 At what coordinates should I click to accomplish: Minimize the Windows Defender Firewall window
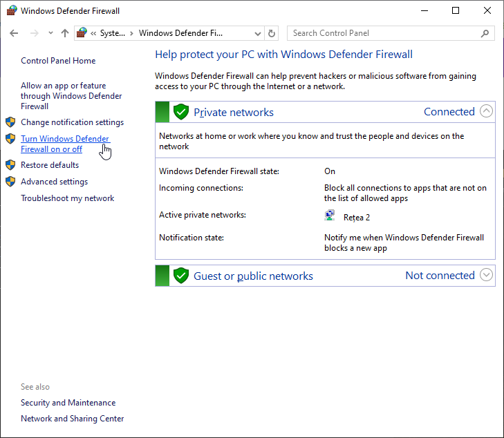point(424,10)
